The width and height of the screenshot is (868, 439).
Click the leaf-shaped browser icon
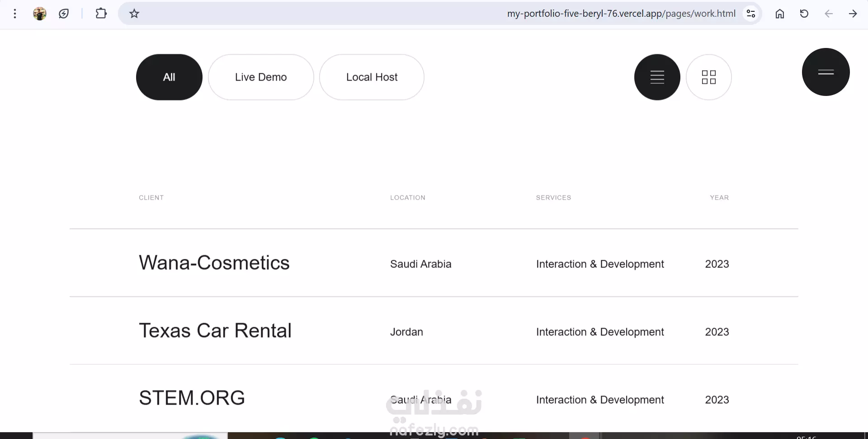coord(64,14)
